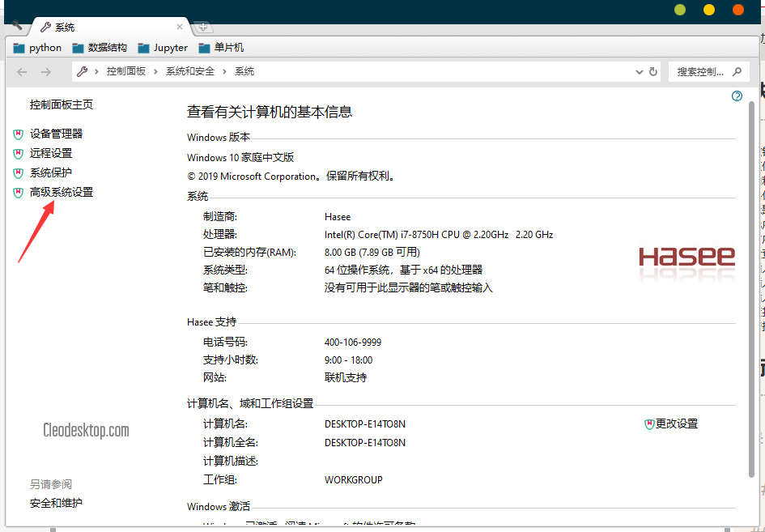
Task: Open System protection (系统保护) link
Action: click(51, 172)
